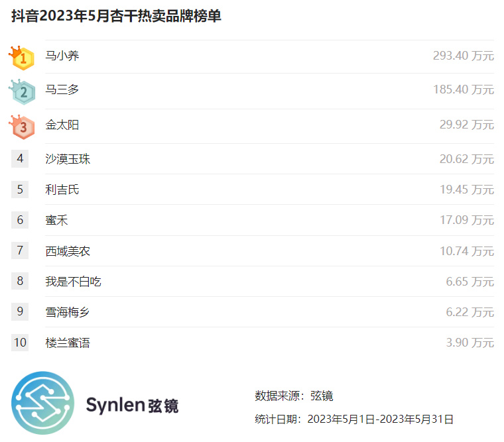Image resolution: width=504 pixels, height=442 pixels.
Task: Select the brand name 金太阳
Action: [x=62, y=125]
